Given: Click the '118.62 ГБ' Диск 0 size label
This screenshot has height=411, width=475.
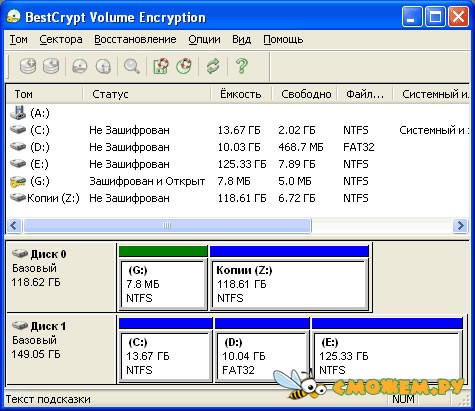Looking at the screenshot, I should point(36,282).
